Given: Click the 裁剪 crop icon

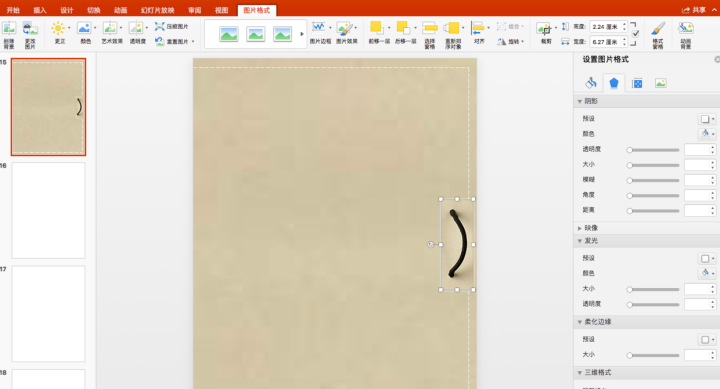Looking at the screenshot, I should (x=545, y=29).
